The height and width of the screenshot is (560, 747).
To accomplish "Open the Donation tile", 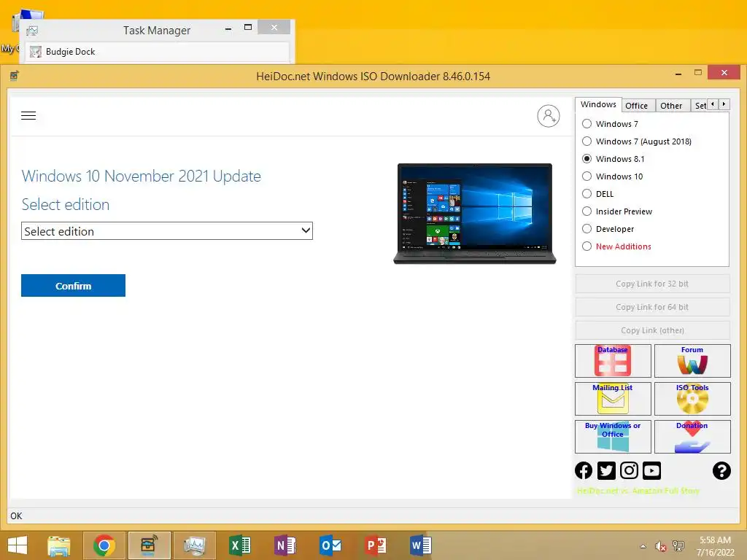I will [692, 436].
